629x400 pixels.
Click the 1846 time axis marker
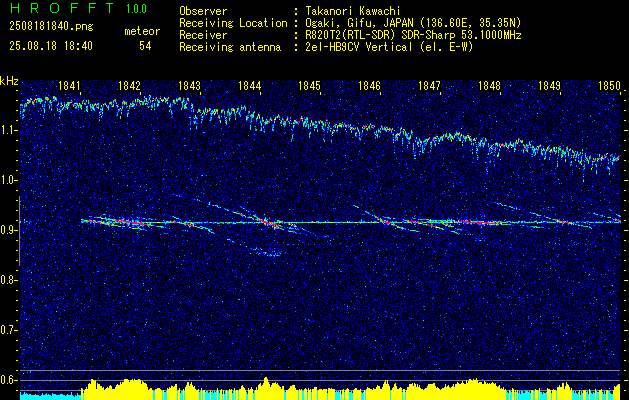(369, 85)
